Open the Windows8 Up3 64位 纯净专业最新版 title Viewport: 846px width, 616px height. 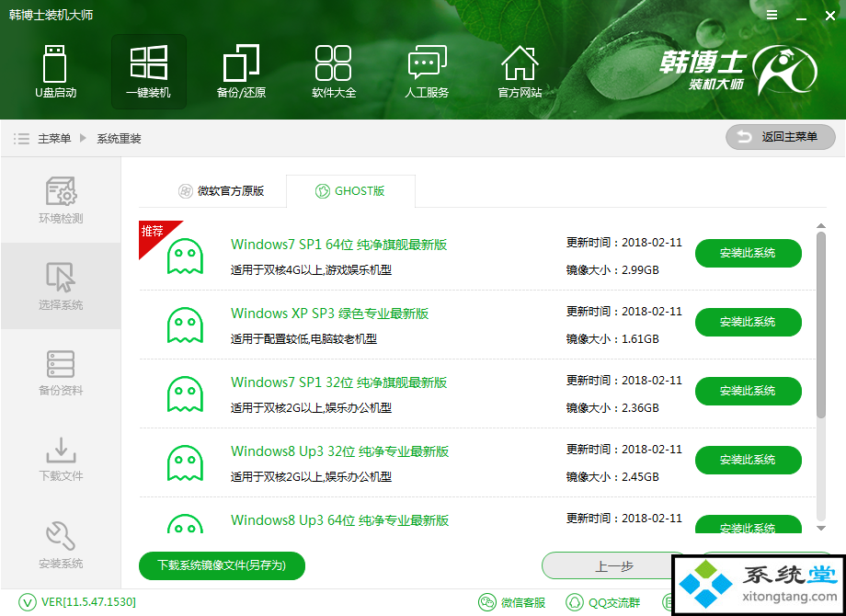click(x=340, y=520)
